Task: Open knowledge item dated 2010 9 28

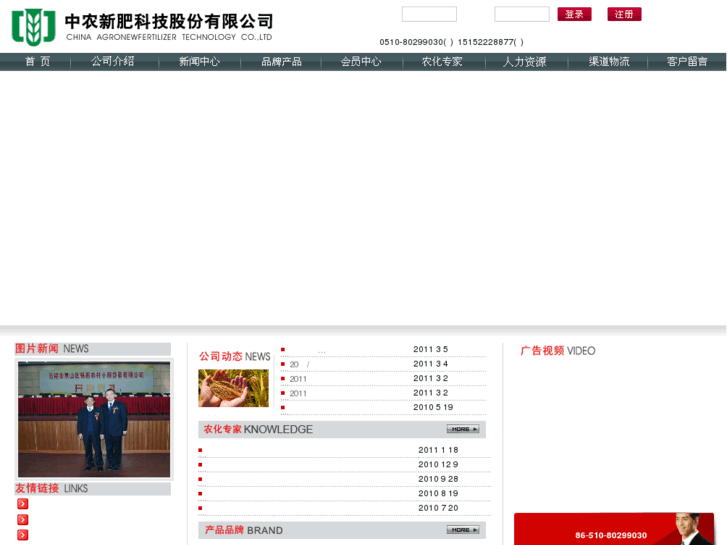Action: [x=344, y=479]
